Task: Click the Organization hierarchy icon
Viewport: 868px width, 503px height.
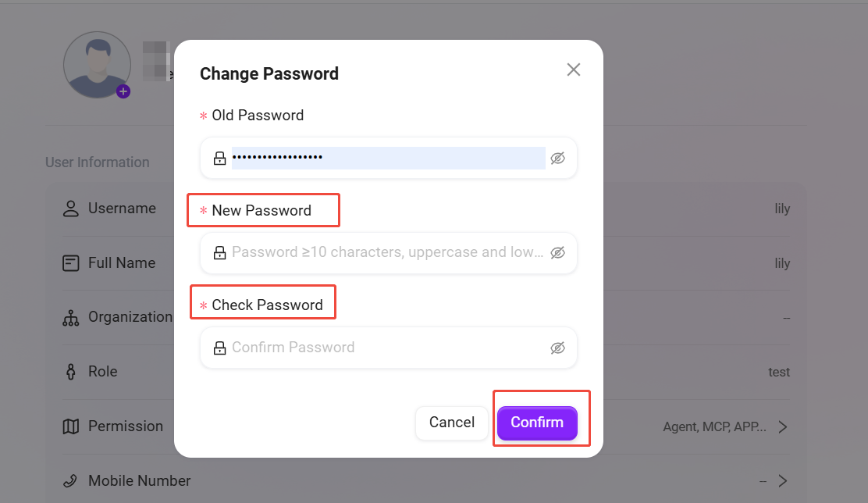Action: coord(71,317)
